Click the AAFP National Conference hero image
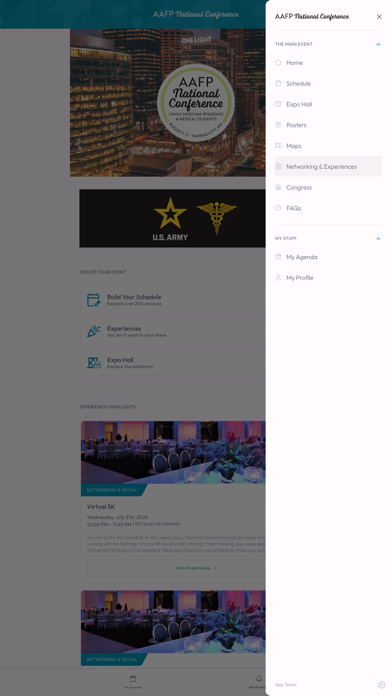Image resolution: width=392 pixels, height=696 pixels. coord(168,103)
